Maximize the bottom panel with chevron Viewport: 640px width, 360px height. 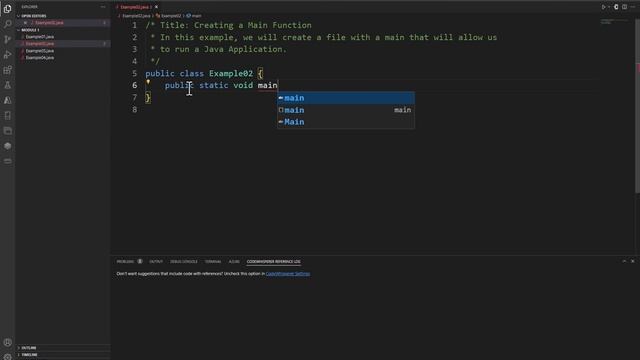pos(624,261)
